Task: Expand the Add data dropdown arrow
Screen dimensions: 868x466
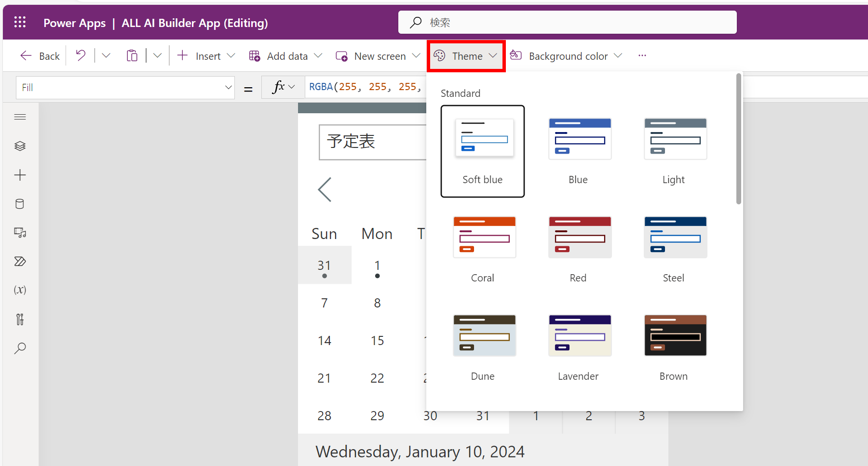Action: (x=318, y=56)
